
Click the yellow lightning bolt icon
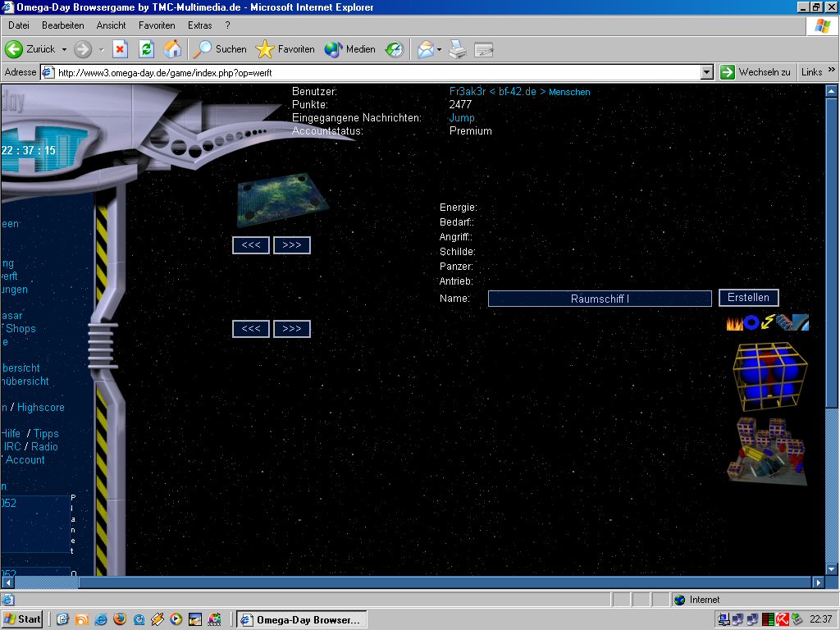point(768,322)
